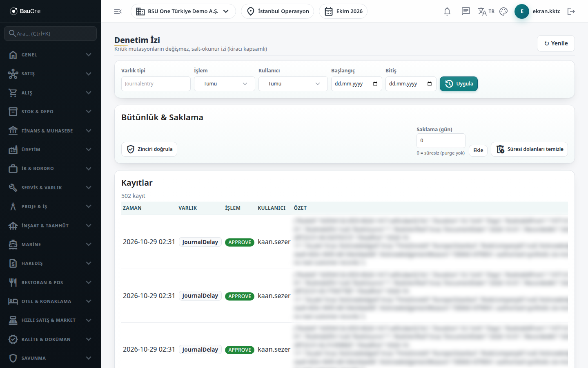The width and height of the screenshot is (588, 368).
Task: Click the Satış network icon
Action: click(13, 74)
